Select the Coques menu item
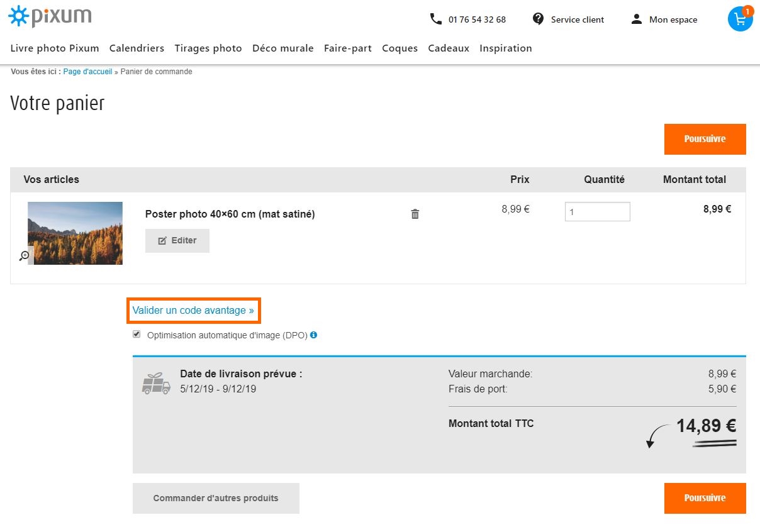 coord(400,48)
